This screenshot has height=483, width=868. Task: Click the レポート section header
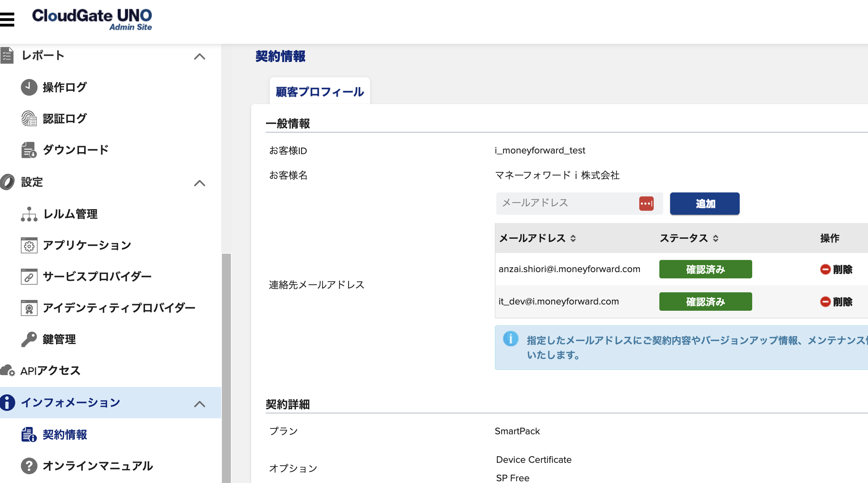[111, 56]
